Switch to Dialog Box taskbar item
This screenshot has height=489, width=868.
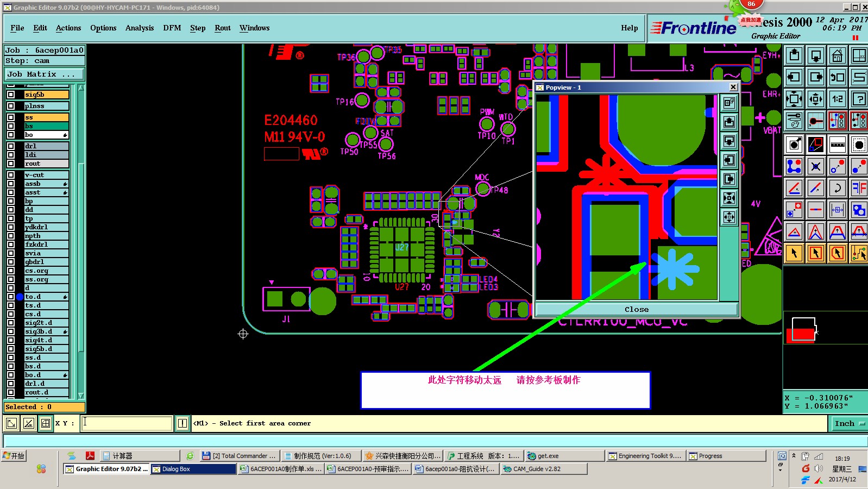[193, 469]
